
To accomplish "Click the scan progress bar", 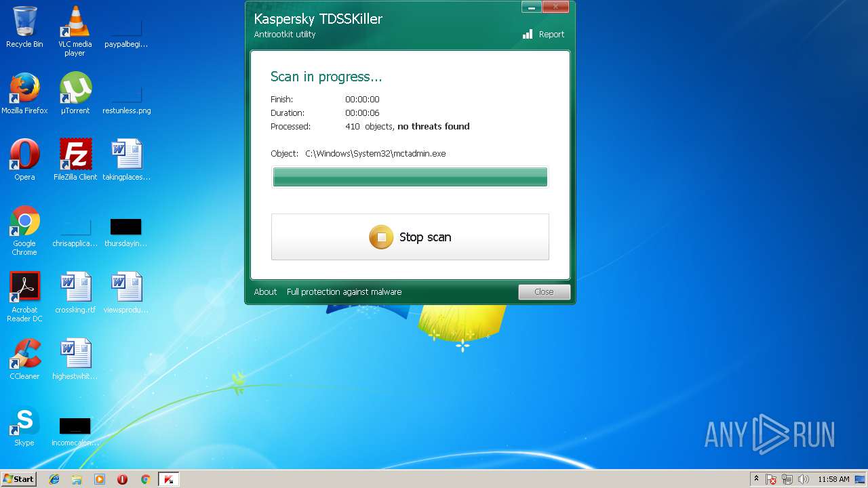I will pyautogui.click(x=410, y=177).
